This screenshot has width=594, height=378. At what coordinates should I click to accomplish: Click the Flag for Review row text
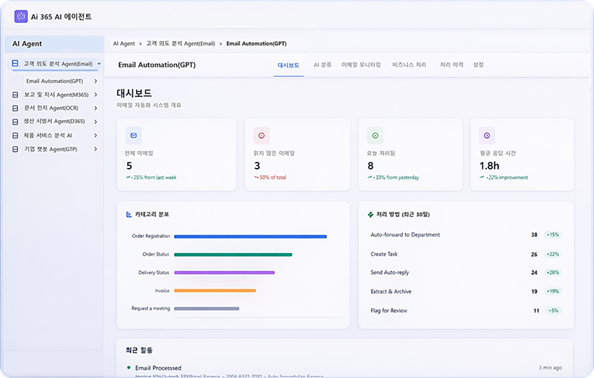click(389, 311)
